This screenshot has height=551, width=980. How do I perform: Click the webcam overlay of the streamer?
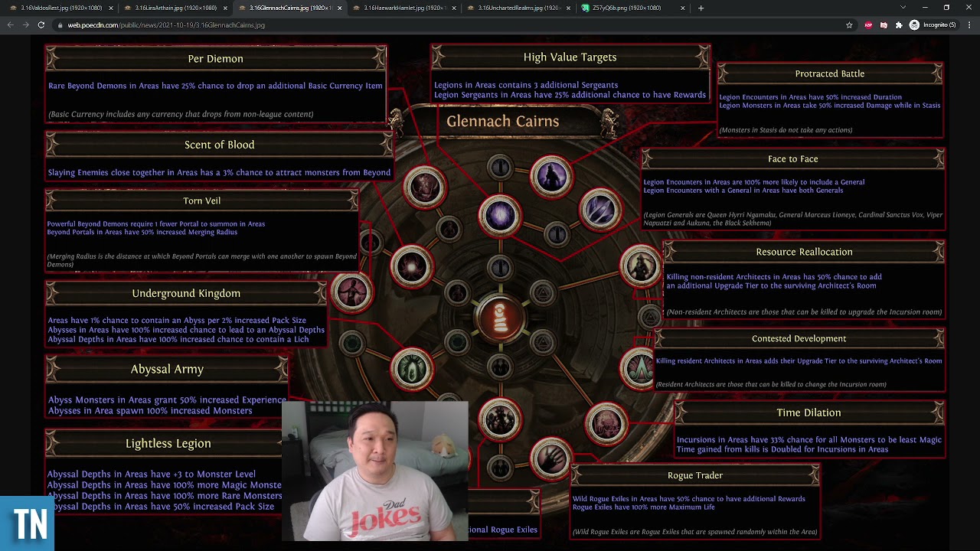click(x=375, y=471)
